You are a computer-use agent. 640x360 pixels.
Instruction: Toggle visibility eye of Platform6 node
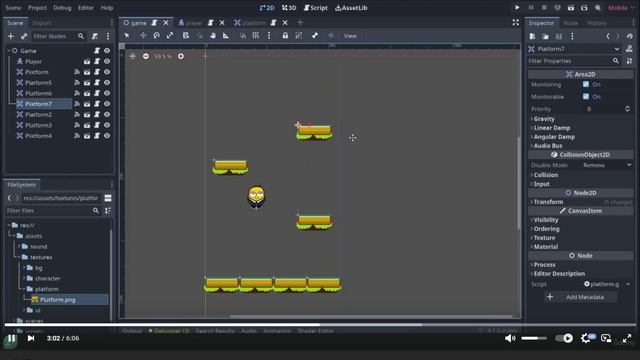click(x=107, y=93)
